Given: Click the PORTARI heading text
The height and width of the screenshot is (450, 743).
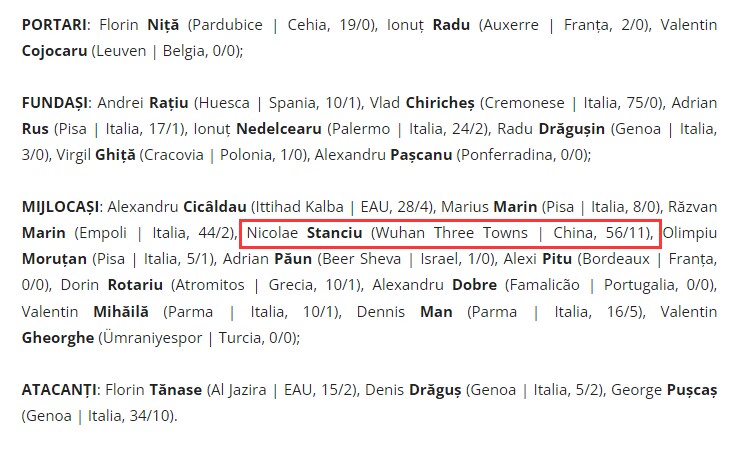Looking at the screenshot, I should [x=54, y=25].
